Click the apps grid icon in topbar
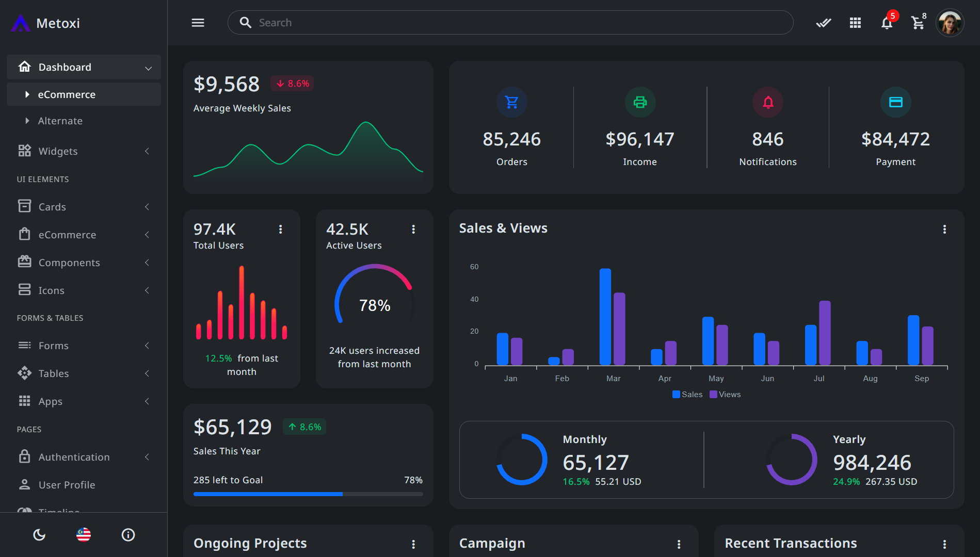The image size is (980, 557). coord(855,23)
